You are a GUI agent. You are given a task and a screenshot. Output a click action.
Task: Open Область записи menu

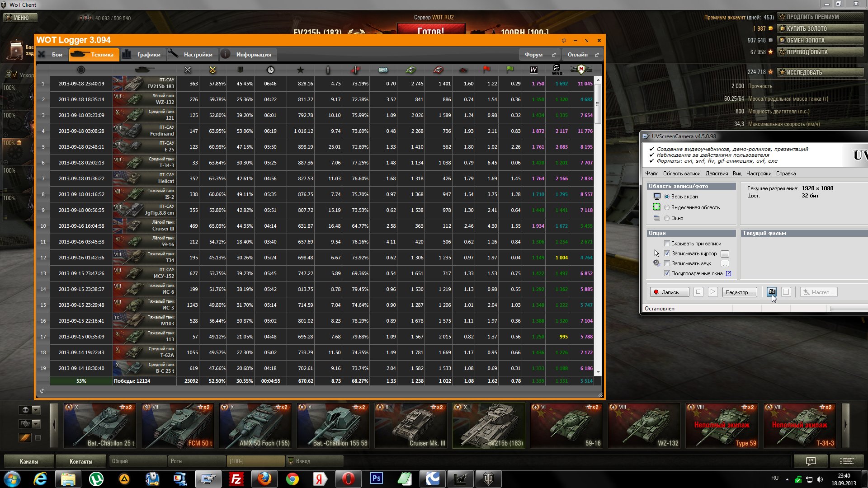[682, 174]
